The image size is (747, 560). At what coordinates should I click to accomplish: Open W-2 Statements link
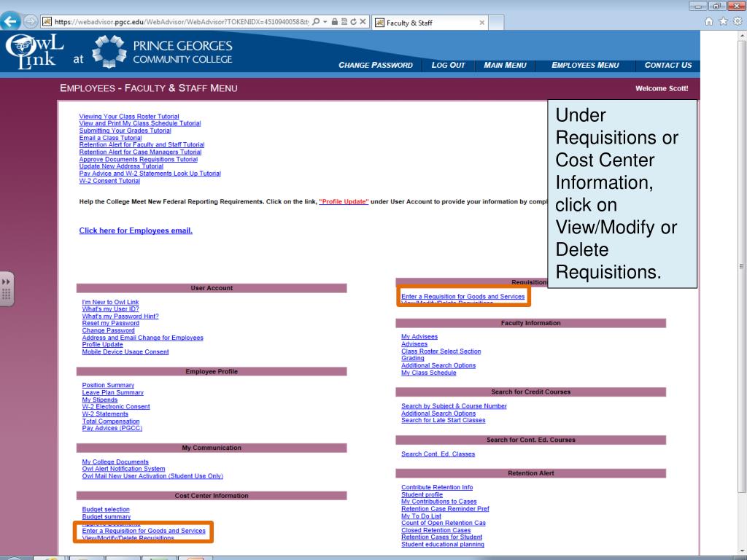click(105, 414)
